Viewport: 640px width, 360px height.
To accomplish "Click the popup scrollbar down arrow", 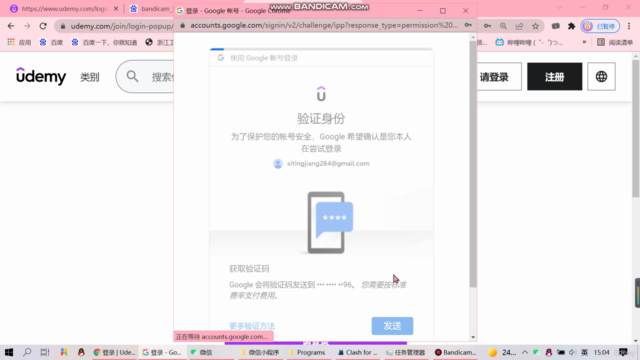I will coord(473,337).
